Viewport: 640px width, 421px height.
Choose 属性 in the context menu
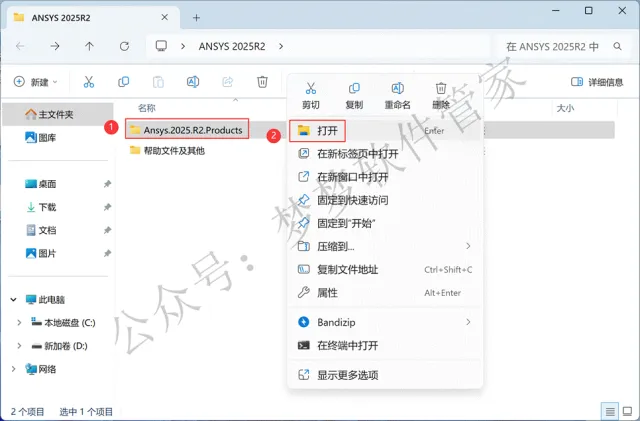(x=384, y=293)
